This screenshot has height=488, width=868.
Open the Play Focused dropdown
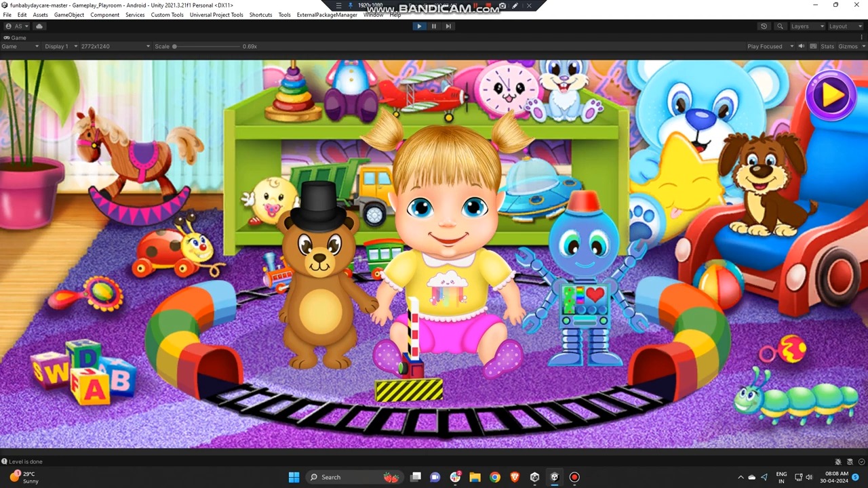[x=770, y=46]
